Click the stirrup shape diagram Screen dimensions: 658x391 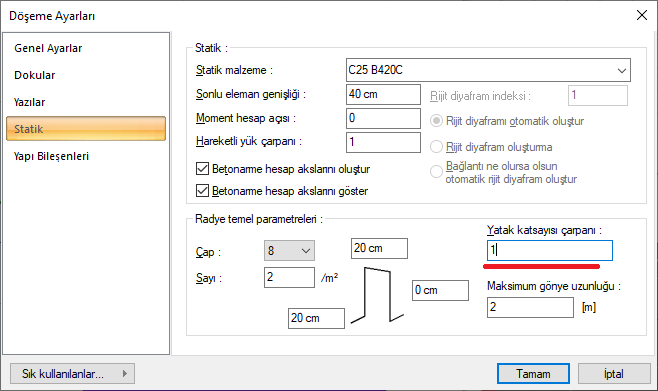point(377,295)
